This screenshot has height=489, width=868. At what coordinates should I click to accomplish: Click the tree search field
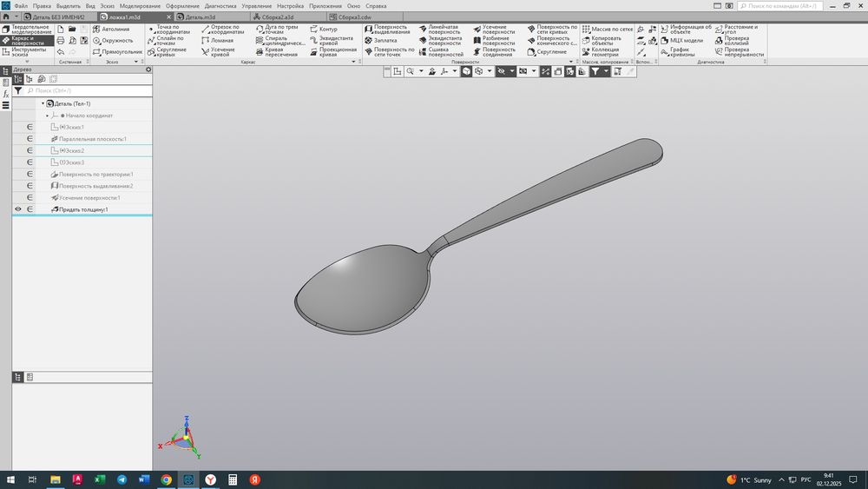pos(89,90)
